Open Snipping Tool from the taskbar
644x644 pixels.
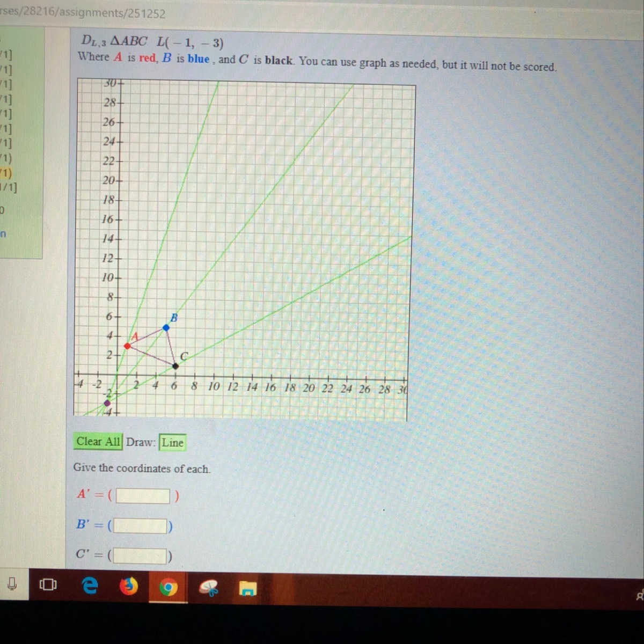[x=210, y=589]
